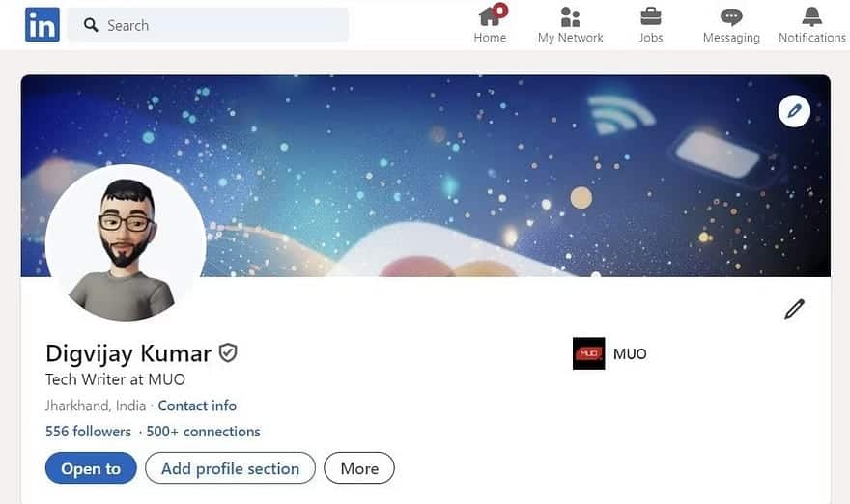Screen dimensions: 850x504
Task: Edit profile intro via the pencil icon
Action: 794,309
